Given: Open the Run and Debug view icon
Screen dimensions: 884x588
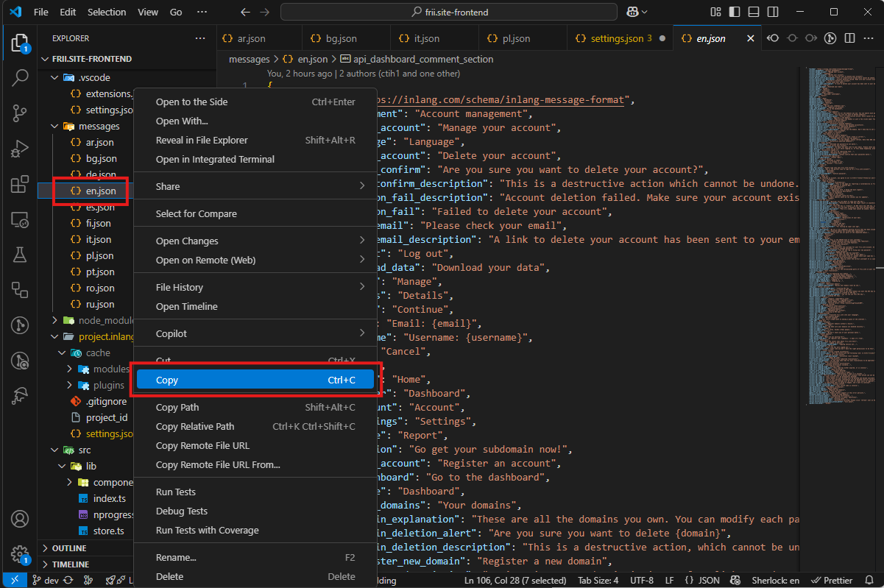Looking at the screenshot, I should tap(20, 149).
